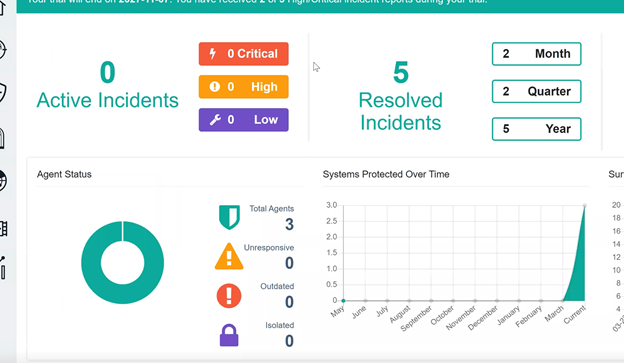The height and width of the screenshot is (363, 624).
Task: Open the shield icon in left sidebar
Action: [x=2, y=93]
